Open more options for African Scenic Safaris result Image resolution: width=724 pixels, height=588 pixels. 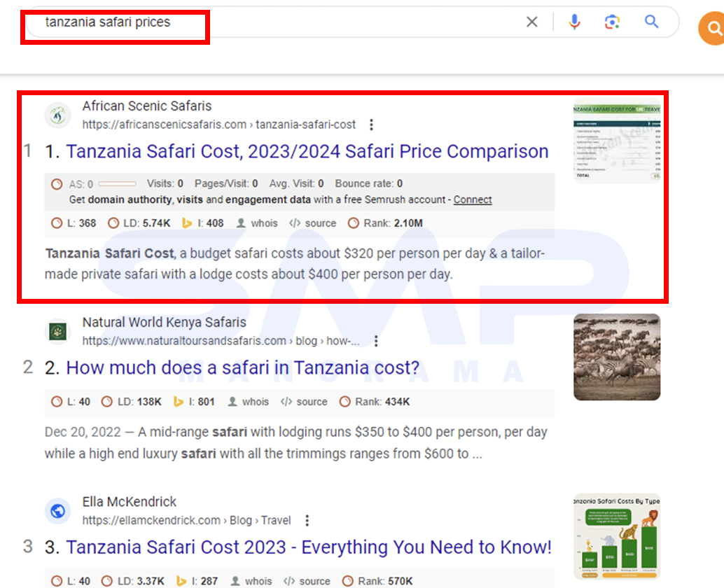point(371,125)
